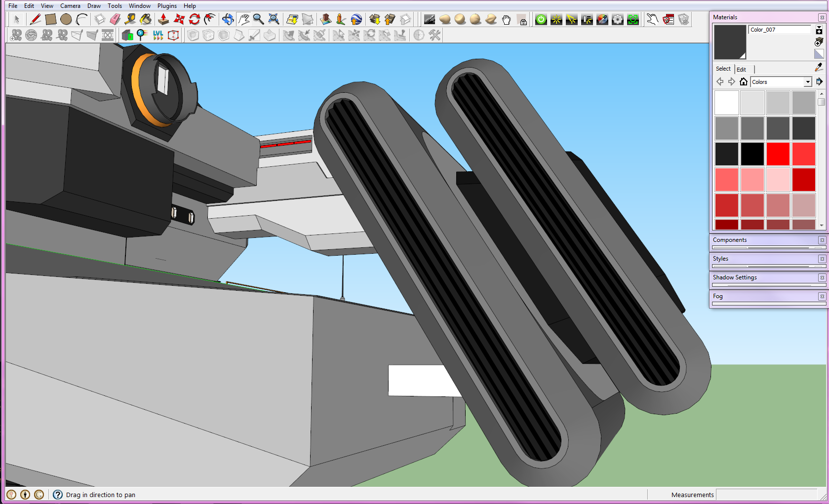
Task: Set default material with the white-gray diagonal swatch
Action: tap(819, 54)
